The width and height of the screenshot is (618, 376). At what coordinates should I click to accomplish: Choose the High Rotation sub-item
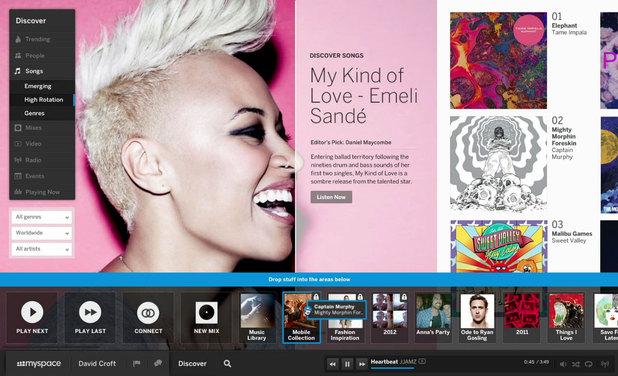[42, 100]
